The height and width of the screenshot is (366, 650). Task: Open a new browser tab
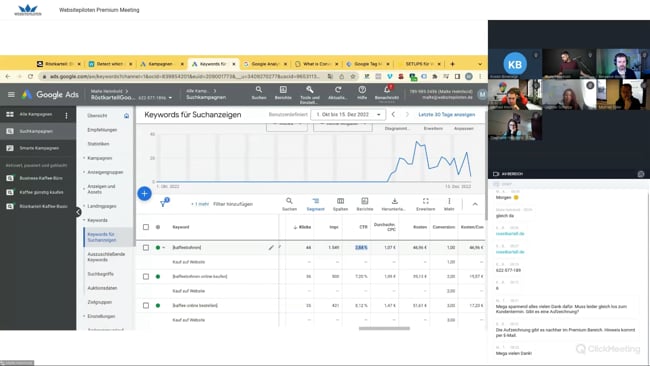[x=452, y=64]
